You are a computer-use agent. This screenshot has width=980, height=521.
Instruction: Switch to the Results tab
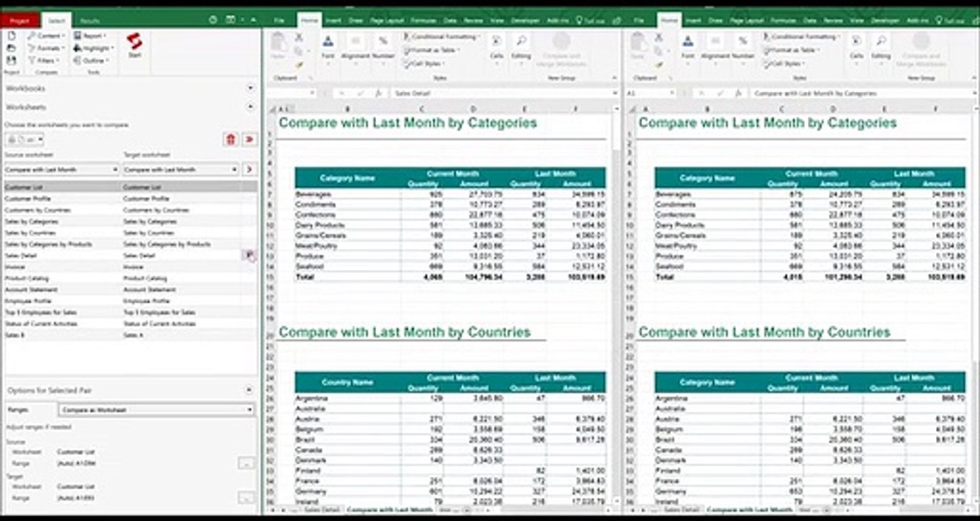[x=90, y=21]
